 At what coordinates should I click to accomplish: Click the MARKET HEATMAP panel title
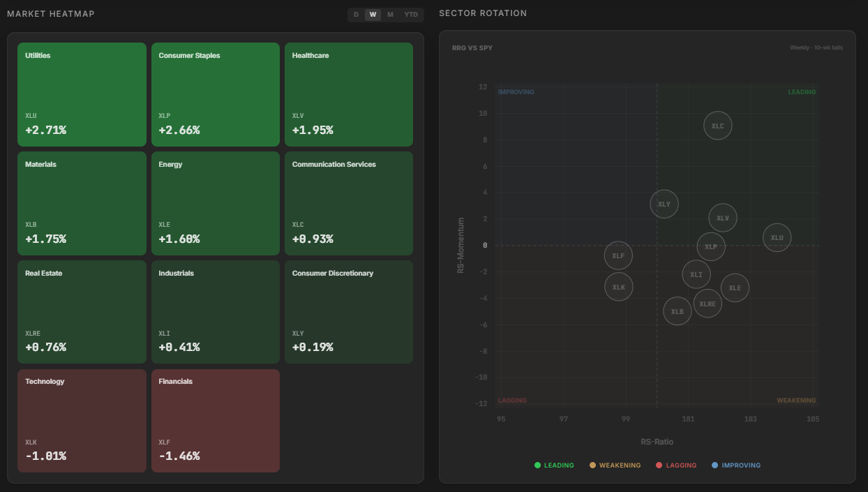pyautogui.click(x=51, y=14)
